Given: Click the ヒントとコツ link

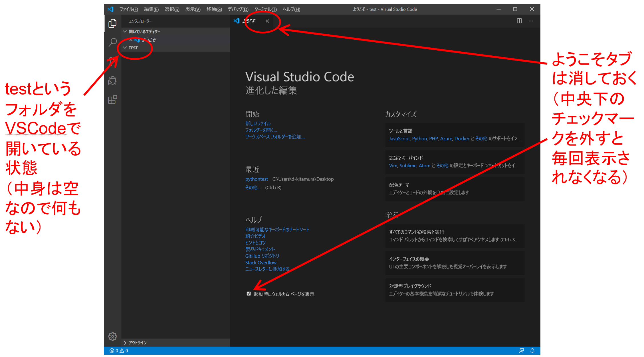Looking at the screenshot, I should point(255,242).
